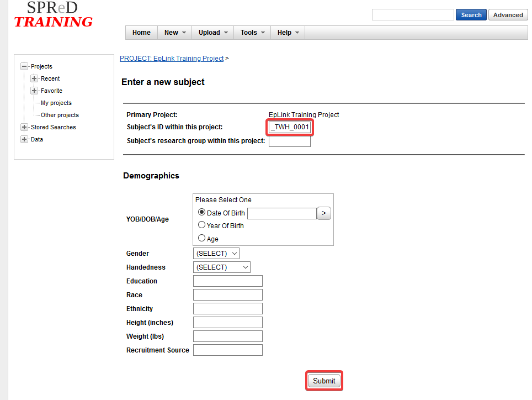Open the Handedness dropdown
The width and height of the screenshot is (532, 400).
pos(221,267)
